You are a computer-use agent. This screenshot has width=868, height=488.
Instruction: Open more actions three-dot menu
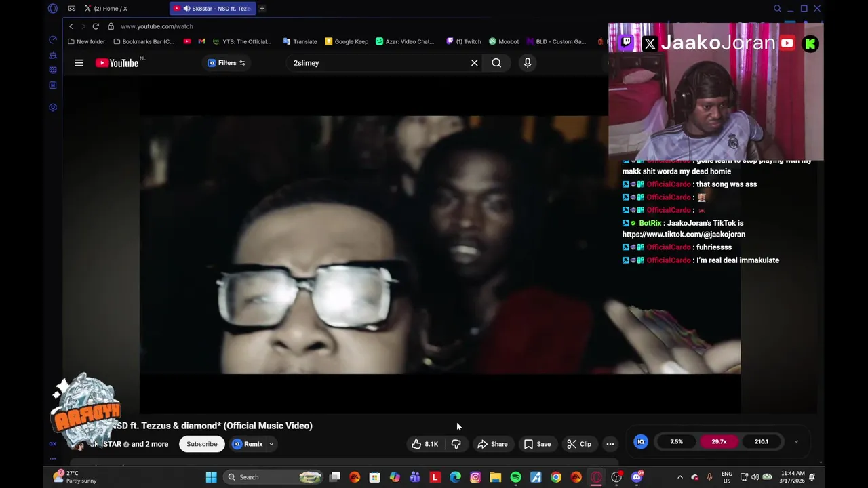[x=610, y=444]
